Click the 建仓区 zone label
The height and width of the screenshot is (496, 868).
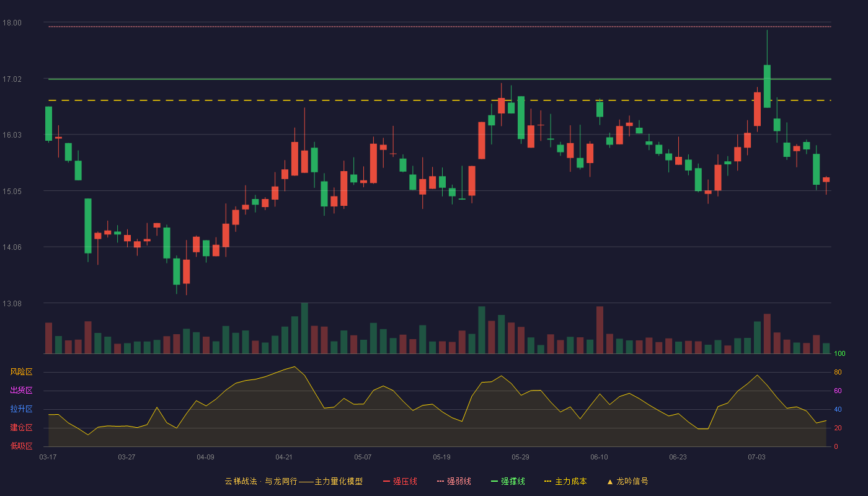click(21, 428)
